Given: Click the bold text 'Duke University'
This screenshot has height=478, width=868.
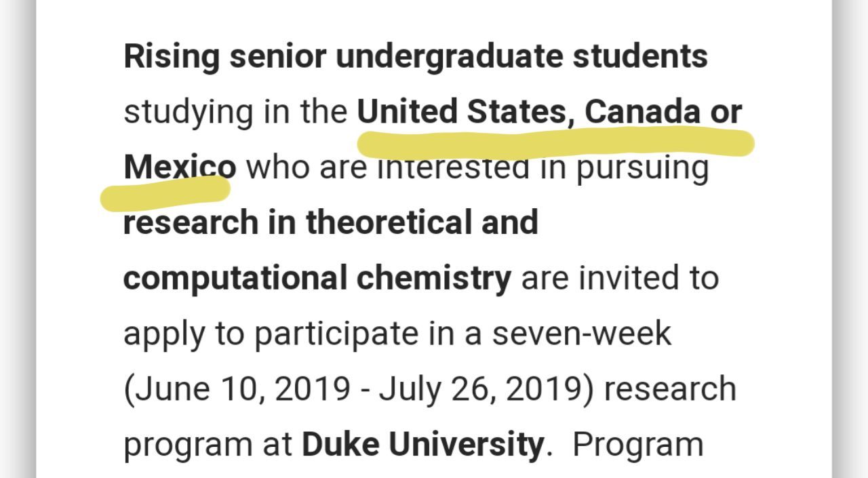Looking at the screenshot, I should [x=422, y=445].
